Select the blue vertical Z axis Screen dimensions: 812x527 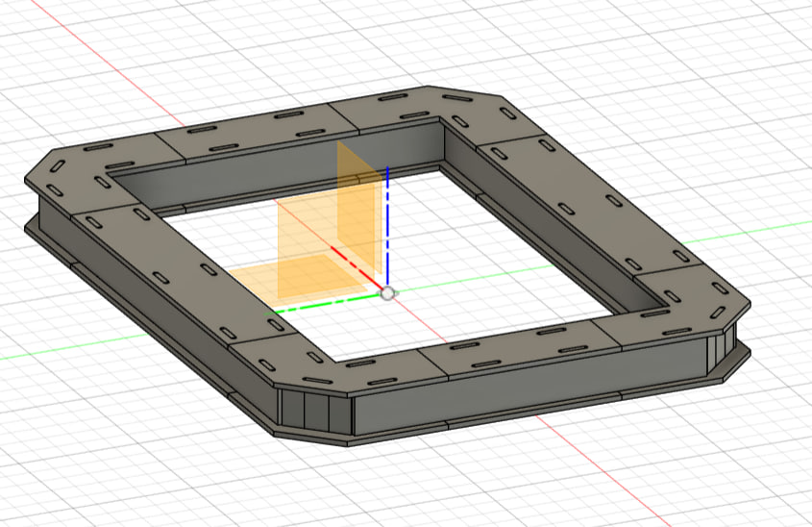(x=387, y=226)
